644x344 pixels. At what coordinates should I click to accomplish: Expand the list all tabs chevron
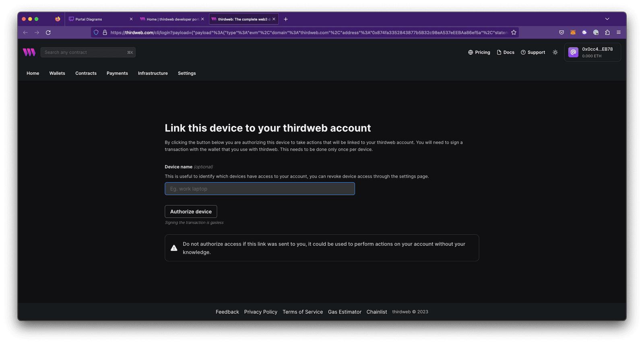(x=607, y=19)
